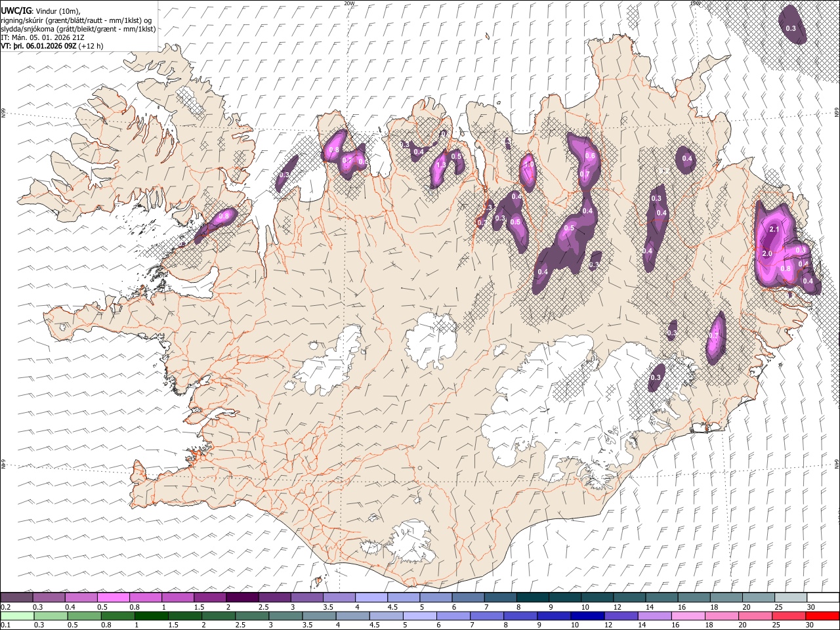Click the 0.1 label on the lower scale
Viewport: 840px width, 630px height.
(5, 625)
